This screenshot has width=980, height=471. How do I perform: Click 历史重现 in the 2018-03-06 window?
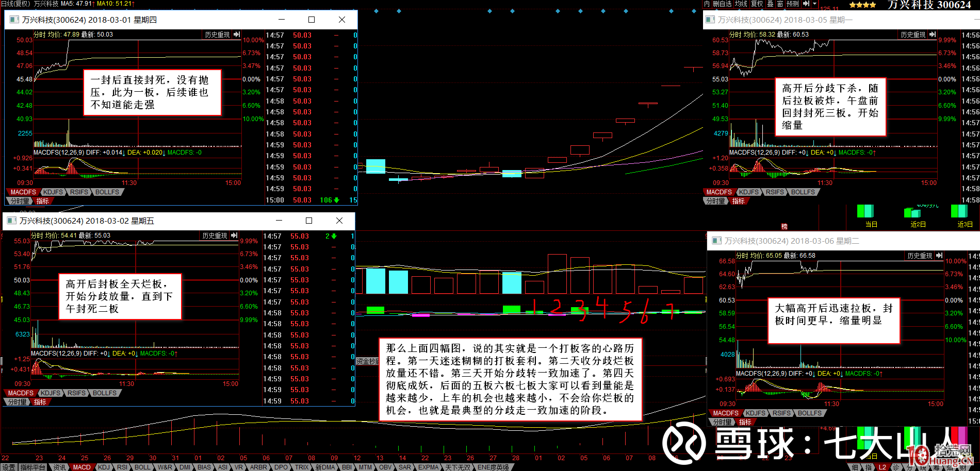(x=920, y=256)
